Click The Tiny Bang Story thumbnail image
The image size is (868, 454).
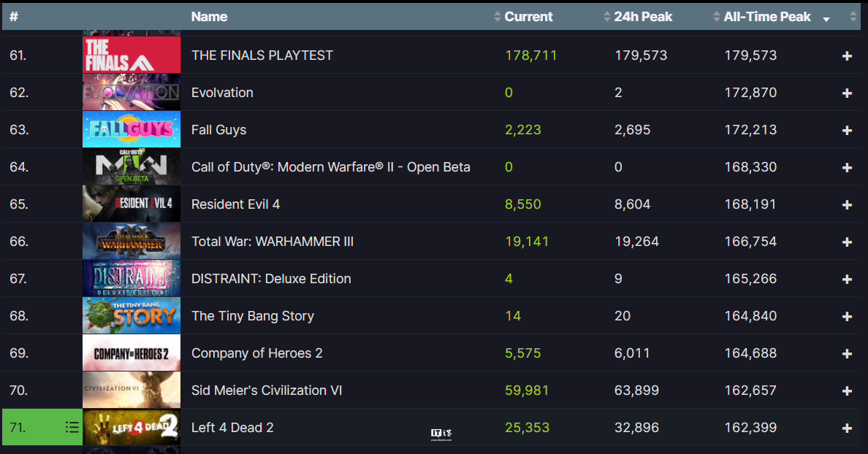(x=132, y=316)
